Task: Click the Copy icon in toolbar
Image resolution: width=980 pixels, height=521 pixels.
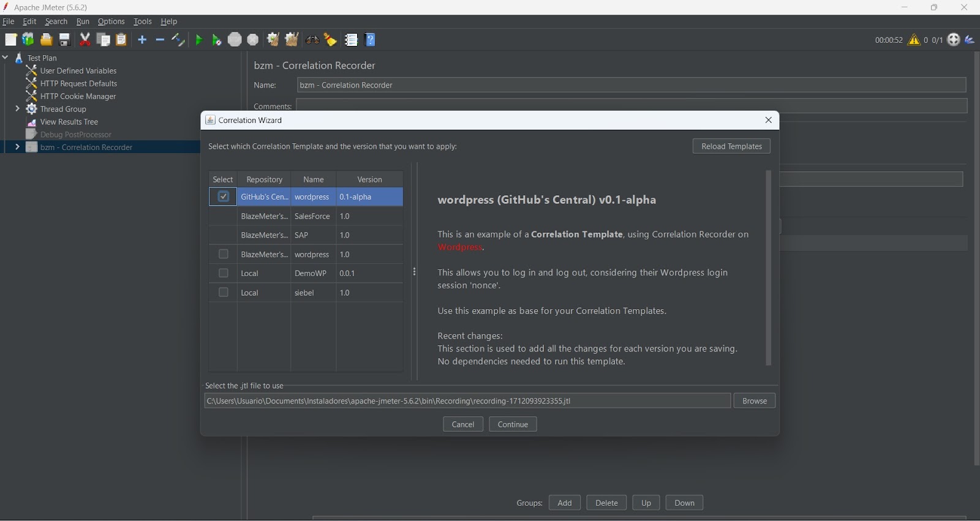Action: [104, 40]
